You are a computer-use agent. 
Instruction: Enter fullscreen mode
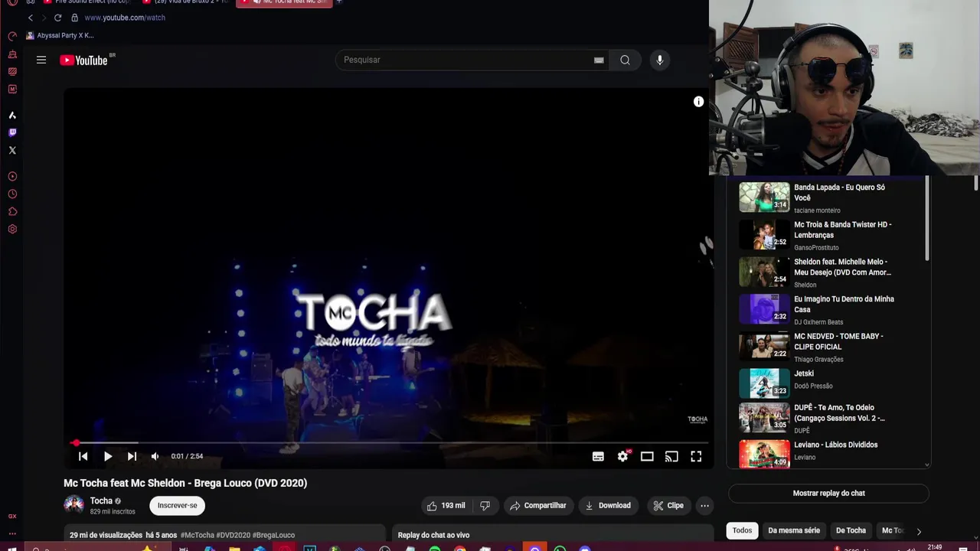coord(696,456)
